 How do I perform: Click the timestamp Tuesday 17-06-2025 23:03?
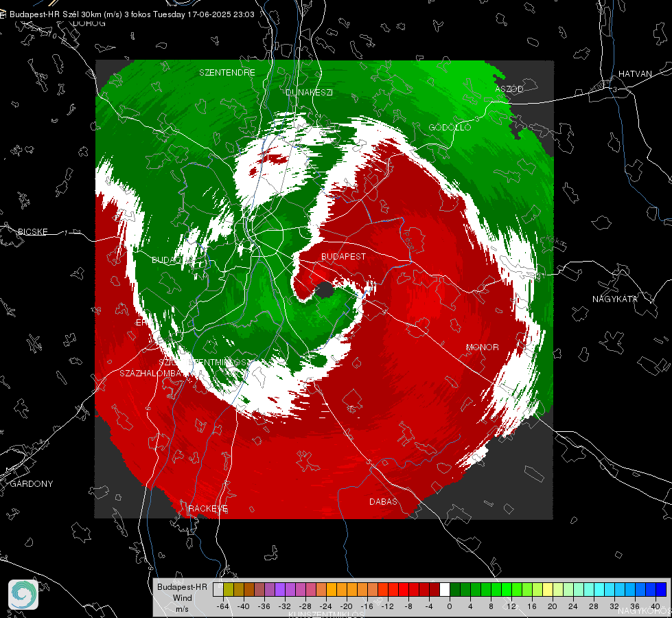(x=204, y=14)
